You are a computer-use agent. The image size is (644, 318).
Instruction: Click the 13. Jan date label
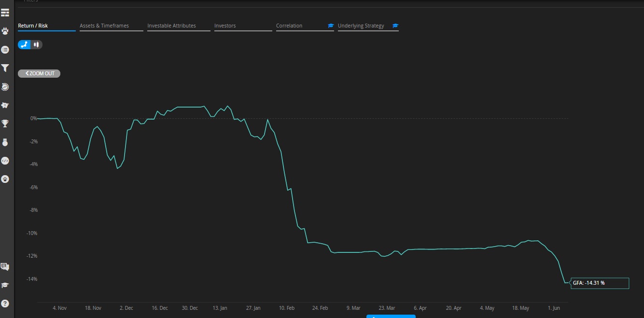(x=220, y=308)
